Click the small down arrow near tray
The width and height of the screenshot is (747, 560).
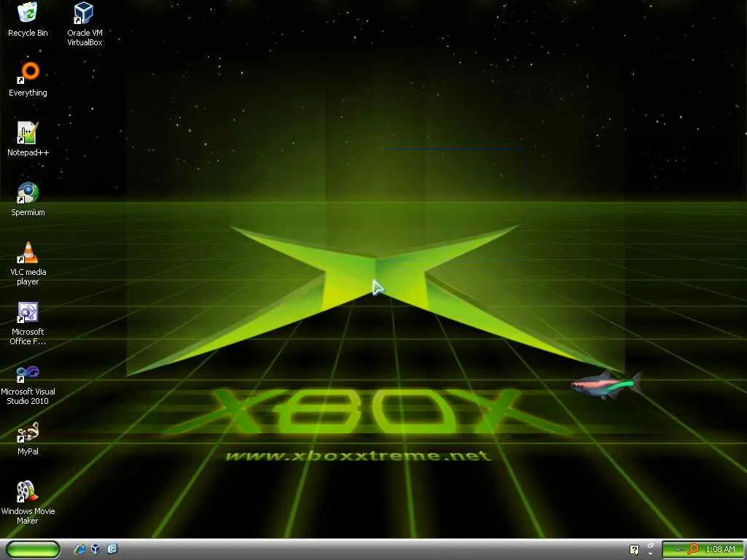[x=651, y=554]
